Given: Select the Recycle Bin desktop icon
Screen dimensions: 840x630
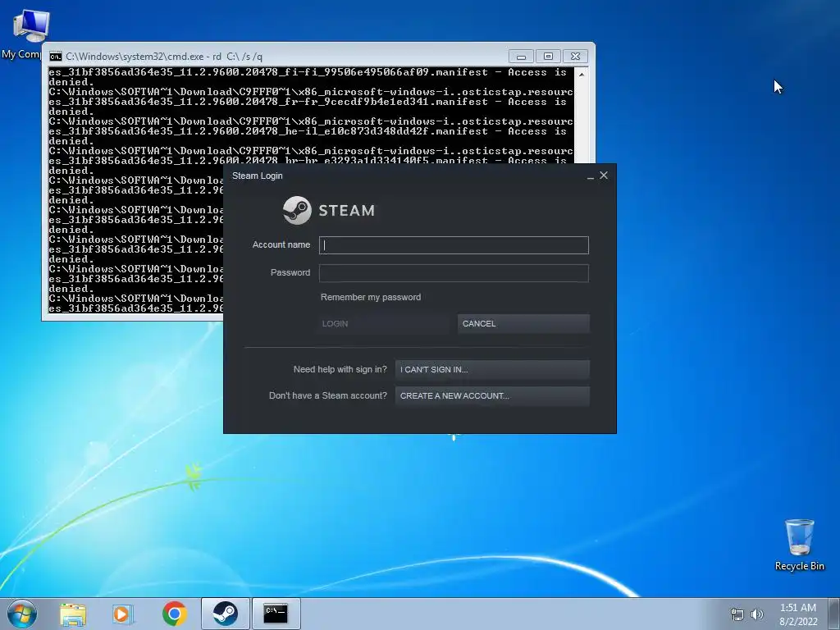Looking at the screenshot, I should (799, 545).
